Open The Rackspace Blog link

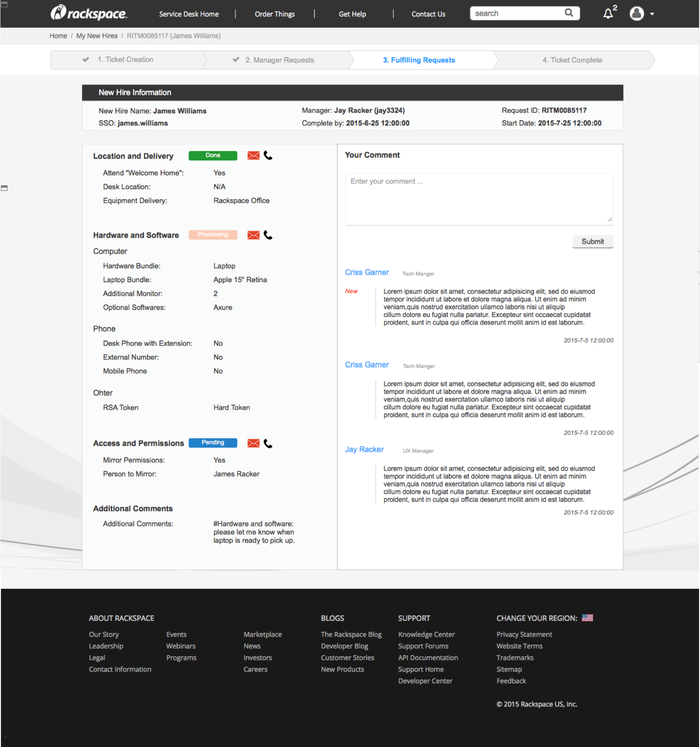[351, 635]
